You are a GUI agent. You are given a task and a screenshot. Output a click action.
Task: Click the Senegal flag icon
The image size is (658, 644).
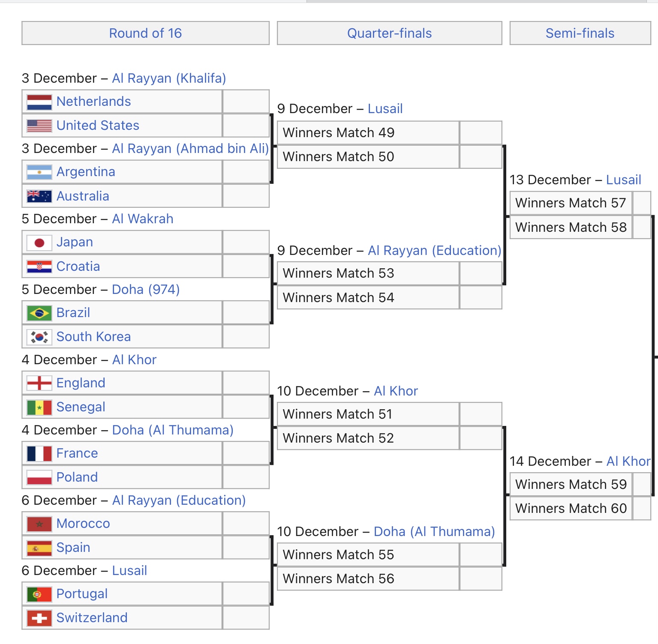39,407
